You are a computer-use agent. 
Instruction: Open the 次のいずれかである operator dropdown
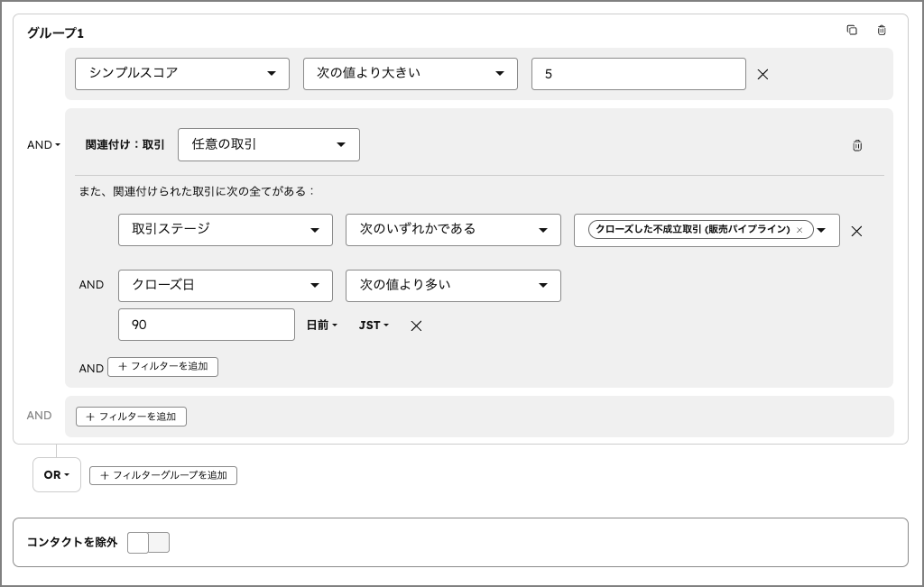pyautogui.click(x=453, y=230)
